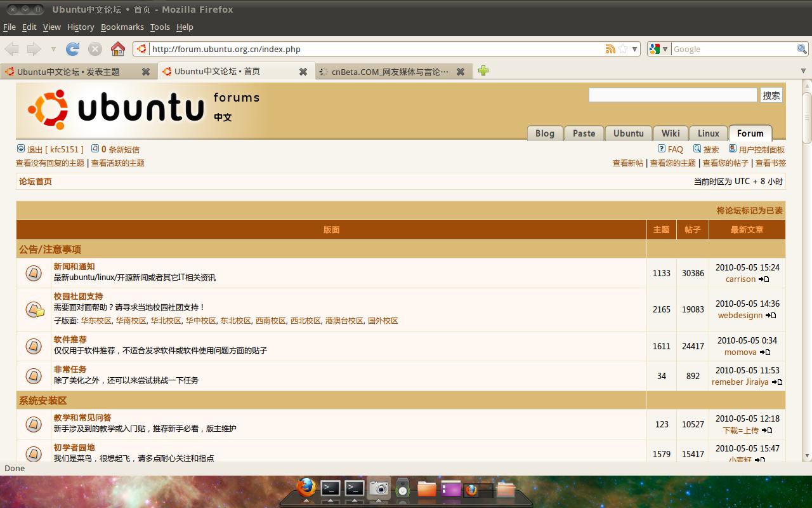Click the 退出 [ kfc5151 ] logout link
Image resolution: width=812 pixels, height=508 pixels.
[55, 149]
